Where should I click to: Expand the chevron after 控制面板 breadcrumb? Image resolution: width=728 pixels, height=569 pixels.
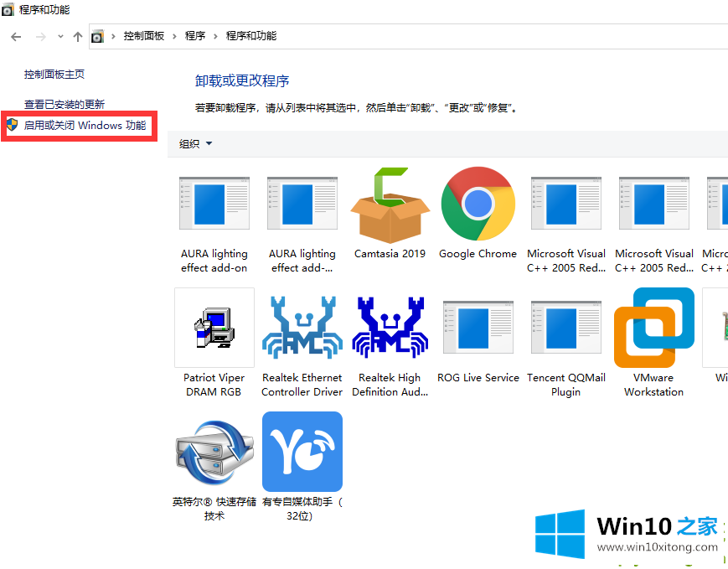pyautogui.click(x=174, y=36)
